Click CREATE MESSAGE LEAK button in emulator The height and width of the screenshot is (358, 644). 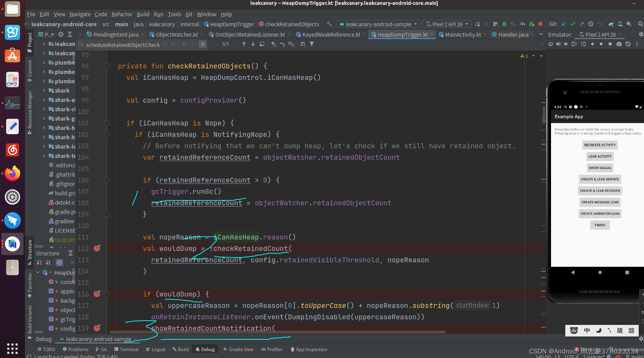pyautogui.click(x=600, y=202)
